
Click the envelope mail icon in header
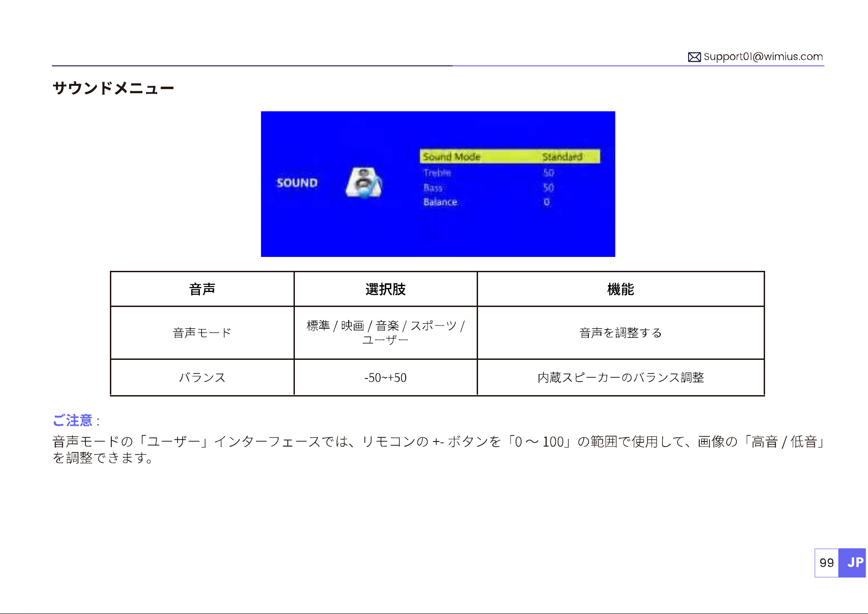pos(694,57)
